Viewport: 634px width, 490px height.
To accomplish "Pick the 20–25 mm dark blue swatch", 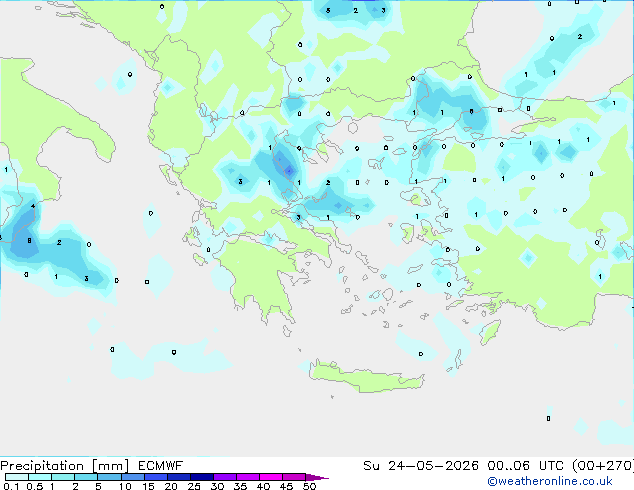I will [x=179, y=477].
